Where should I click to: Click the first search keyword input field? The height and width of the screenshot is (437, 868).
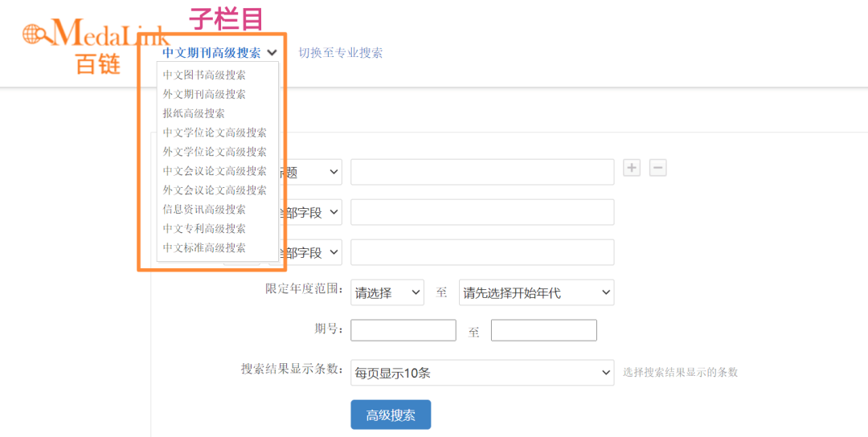(482, 172)
